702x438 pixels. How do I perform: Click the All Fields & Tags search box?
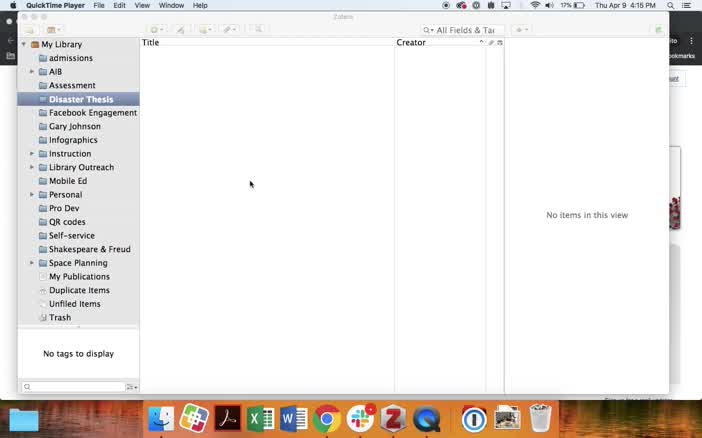(x=463, y=30)
